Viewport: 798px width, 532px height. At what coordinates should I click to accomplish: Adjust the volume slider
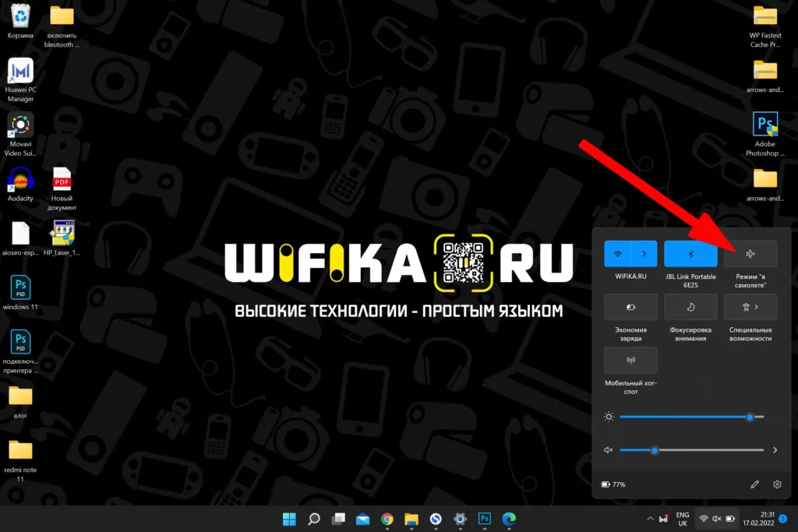[x=692, y=450]
